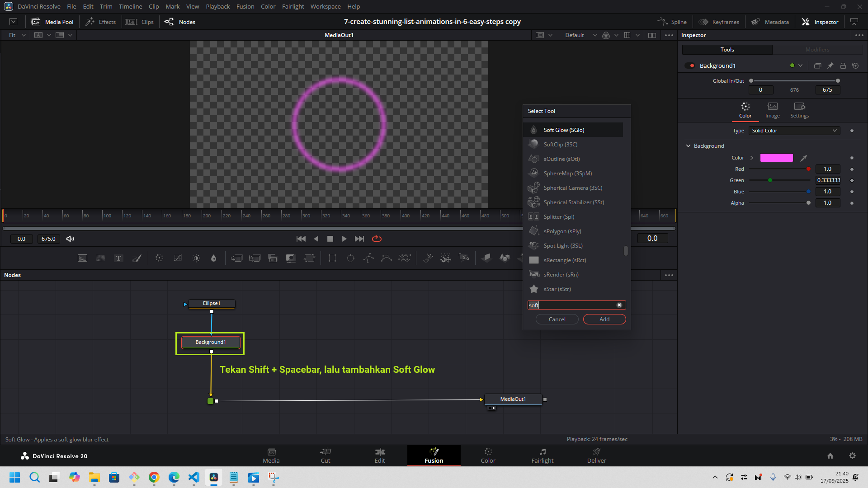The image size is (868, 488).
Task: Add Rectangle mask tool from toolbar
Action: [332, 258]
